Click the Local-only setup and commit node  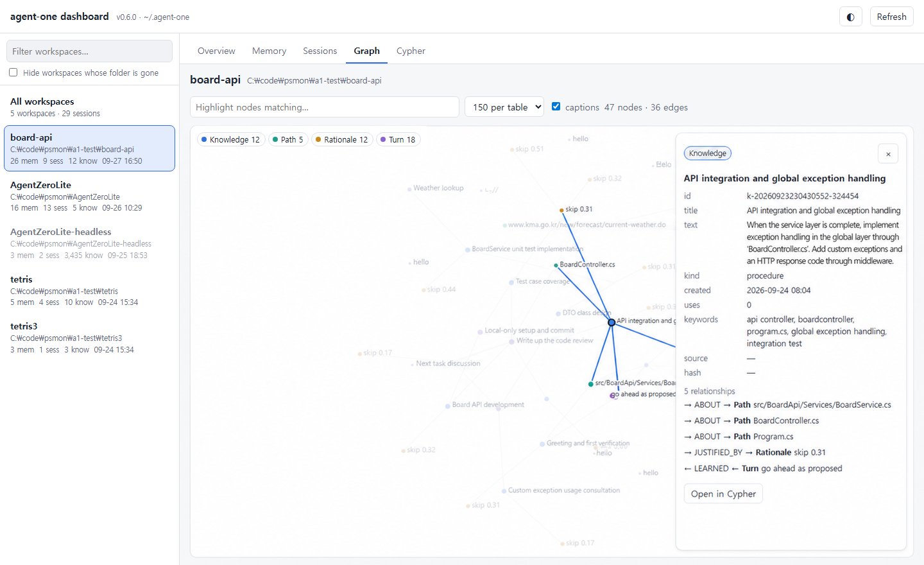480,332
